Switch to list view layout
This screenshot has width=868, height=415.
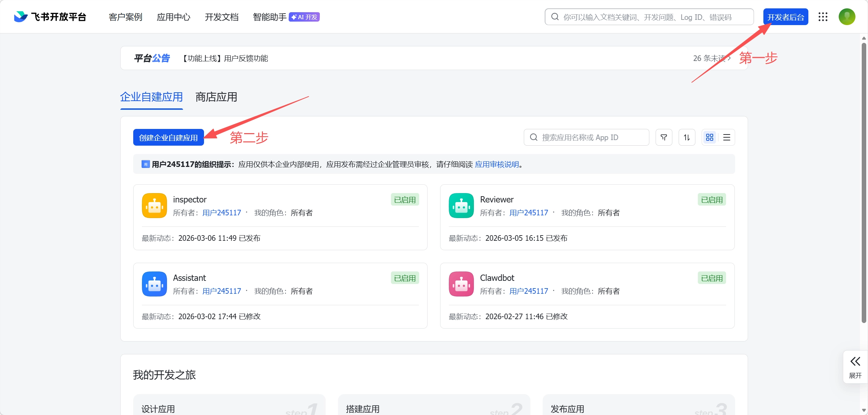[727, 137]
